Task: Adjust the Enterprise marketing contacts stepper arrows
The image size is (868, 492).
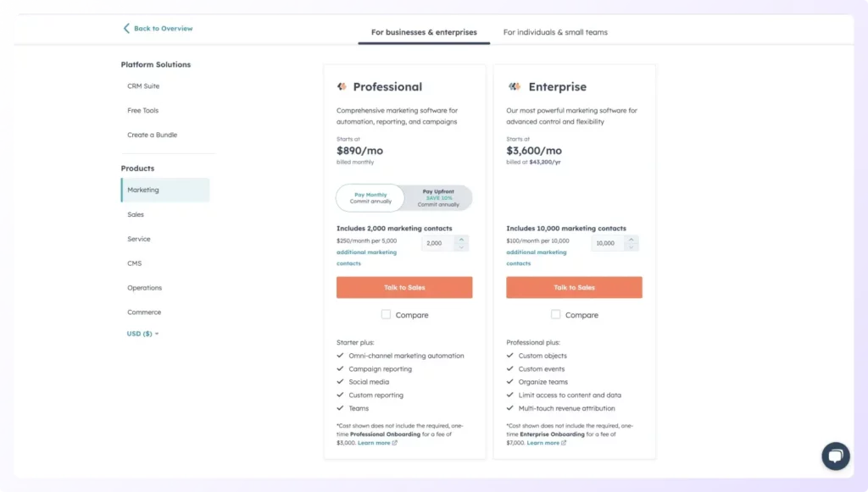Action: [631, 243]
